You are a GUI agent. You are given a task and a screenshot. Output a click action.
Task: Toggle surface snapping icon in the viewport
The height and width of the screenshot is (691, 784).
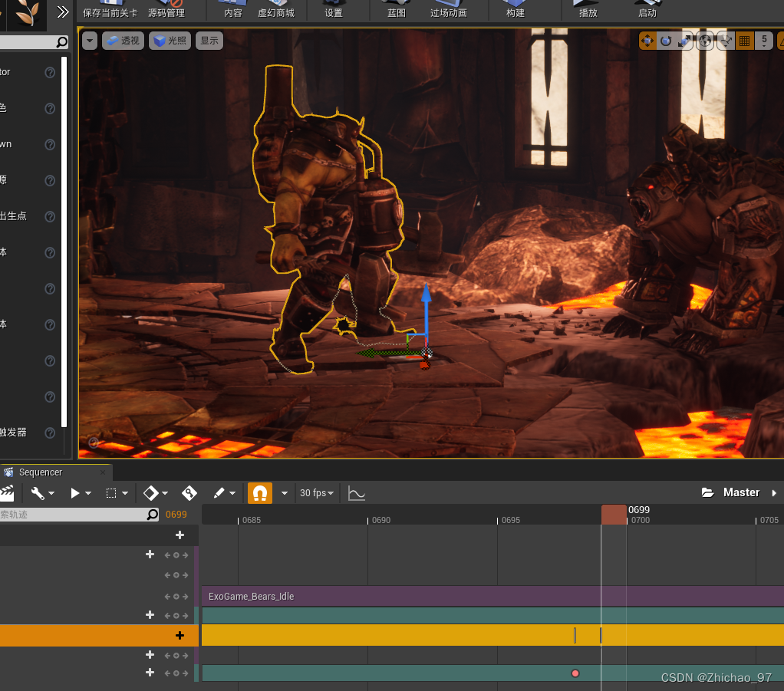[x=725, y=41]
